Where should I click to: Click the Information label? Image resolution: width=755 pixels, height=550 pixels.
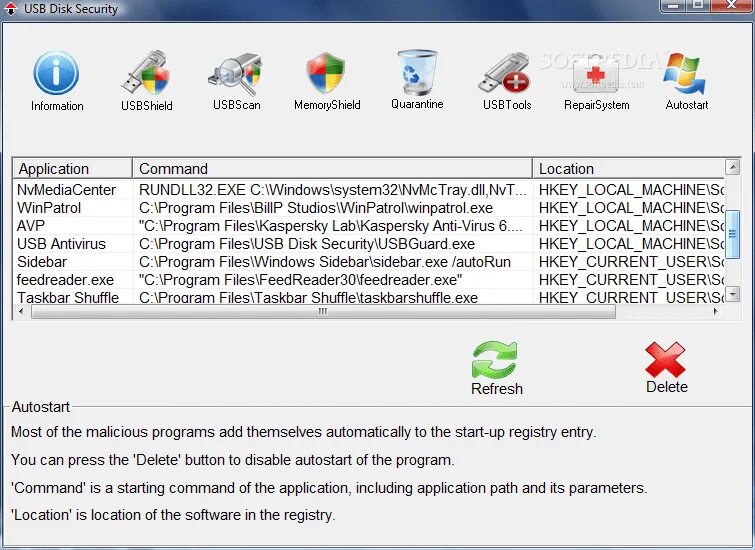coord(57,106)
